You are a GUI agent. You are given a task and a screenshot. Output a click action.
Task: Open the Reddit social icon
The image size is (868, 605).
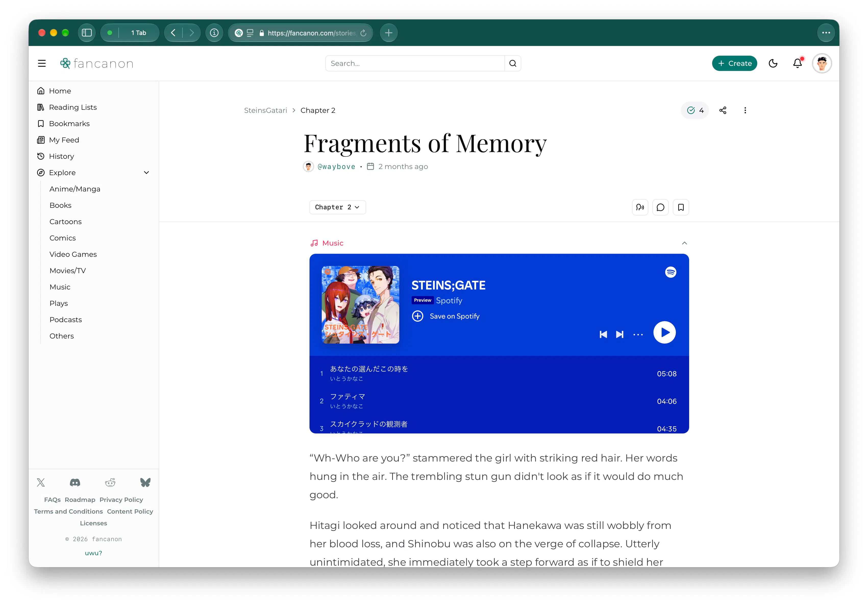[x=110, y=482]
